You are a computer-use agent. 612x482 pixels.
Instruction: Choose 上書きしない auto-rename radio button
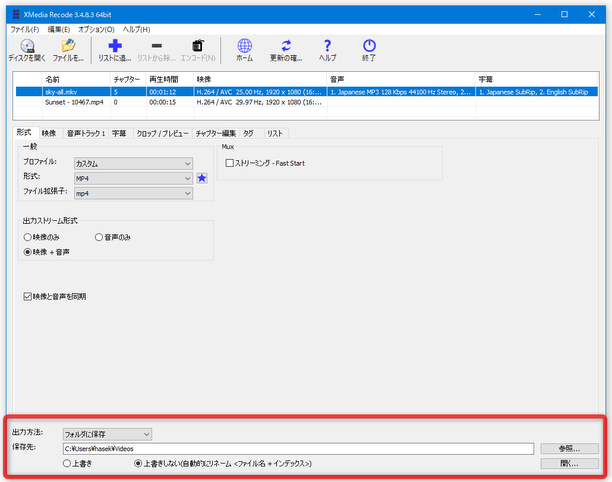[138, 463]
